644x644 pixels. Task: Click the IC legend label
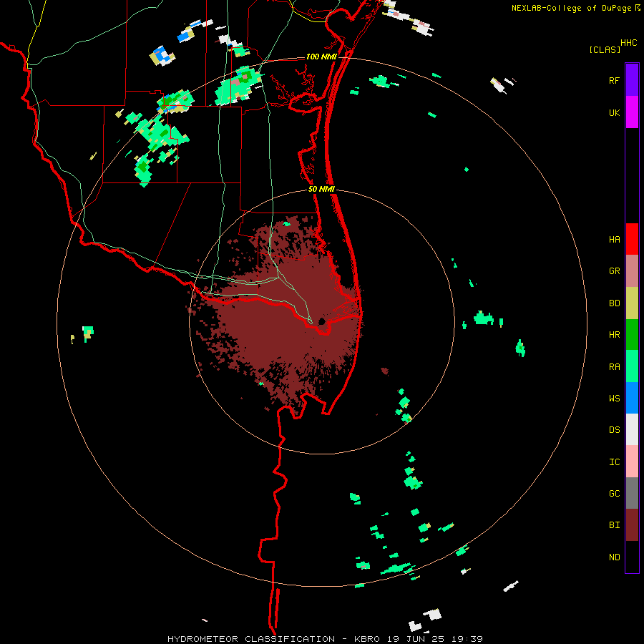point(614,462)
